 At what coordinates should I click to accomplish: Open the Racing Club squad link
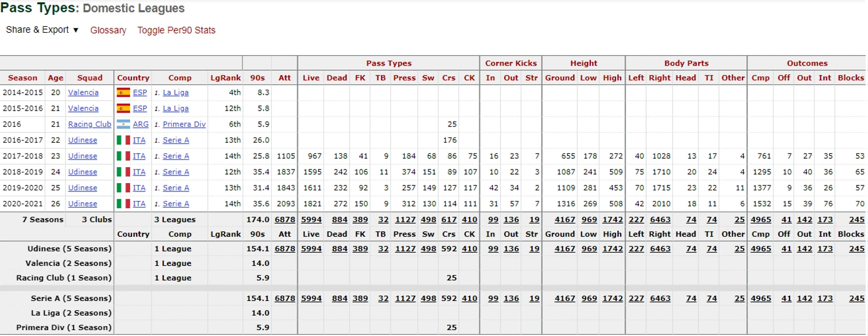click(90, 124)
